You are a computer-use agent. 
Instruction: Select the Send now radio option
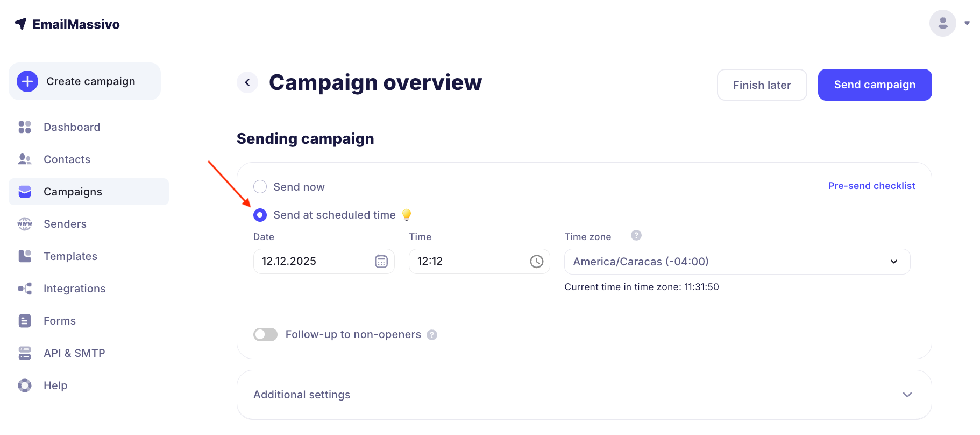tap(260, 187)
